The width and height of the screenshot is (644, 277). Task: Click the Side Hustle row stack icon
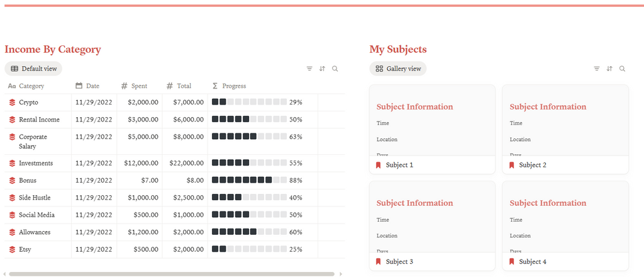click(x=13, y=198)
